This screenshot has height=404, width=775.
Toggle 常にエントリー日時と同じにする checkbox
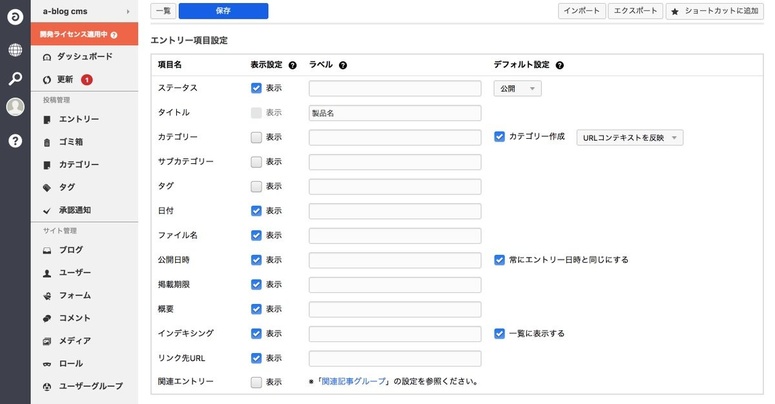(x=500, y=259)
